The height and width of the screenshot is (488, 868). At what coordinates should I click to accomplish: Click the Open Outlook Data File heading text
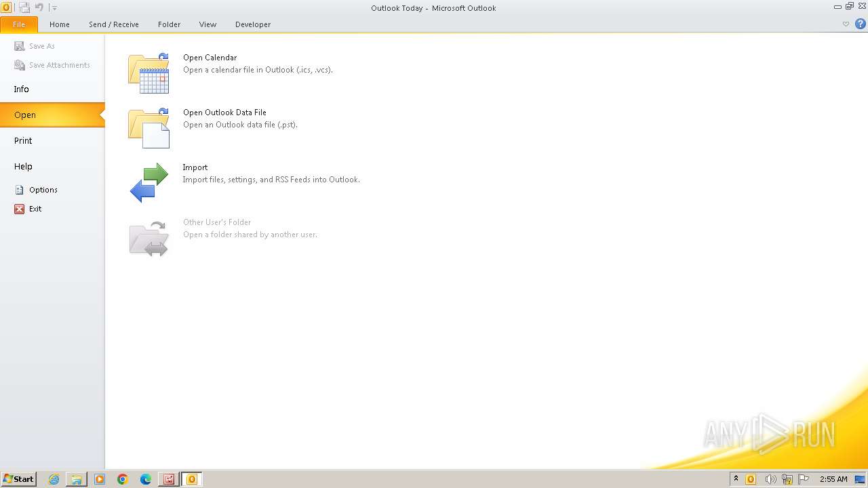(x=224, y=113)
